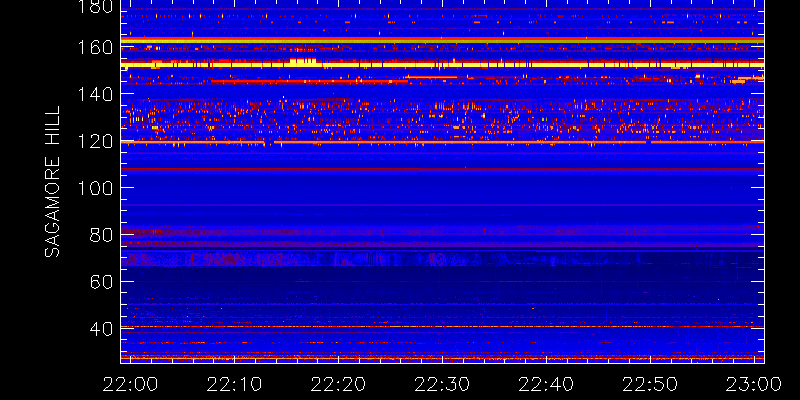This screenshot has width=800, height=400.
Task: Click the 22:00 time axis label
Action: 131,384
